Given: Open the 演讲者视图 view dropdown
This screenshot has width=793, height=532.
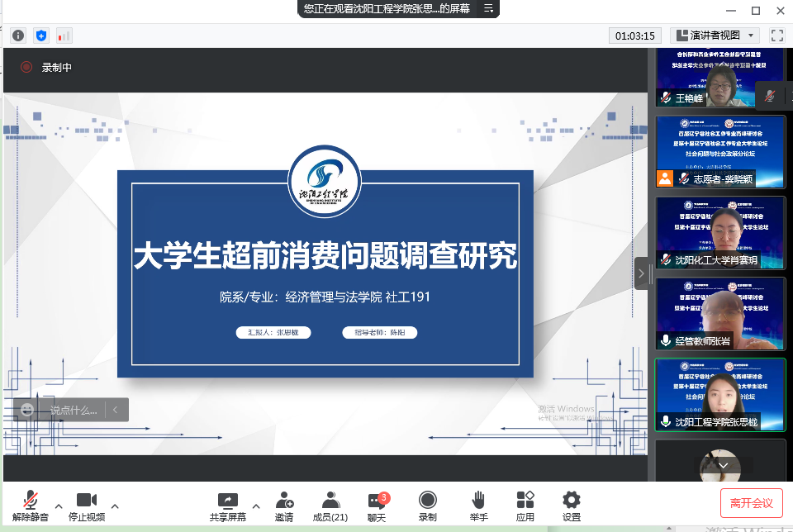Looking at the screenshot, I should [x=715, y=36].
